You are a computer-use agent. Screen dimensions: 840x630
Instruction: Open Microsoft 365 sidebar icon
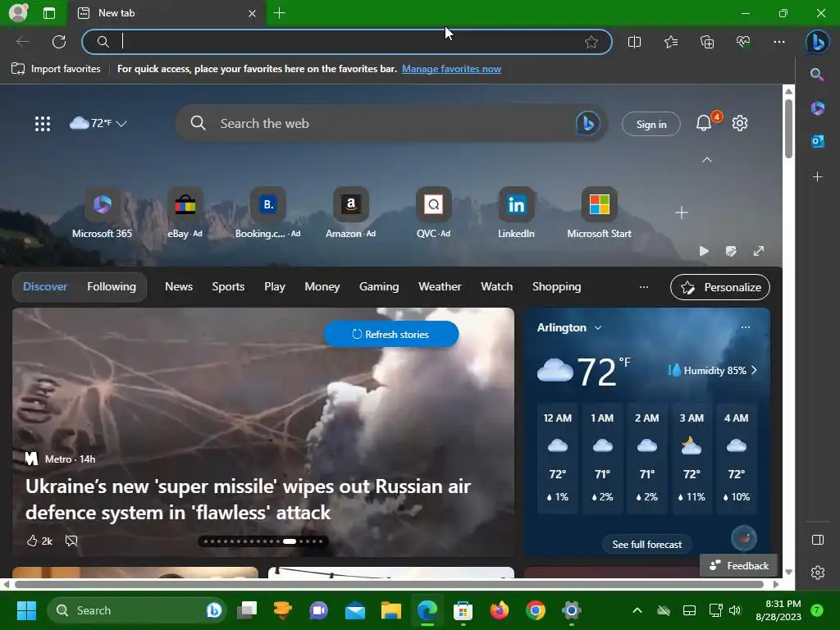pyautogui.click(x=818, y=107)
